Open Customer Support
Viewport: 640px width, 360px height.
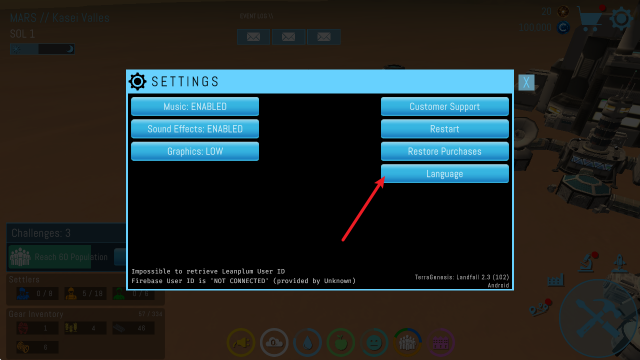click(x=444, y=107)
